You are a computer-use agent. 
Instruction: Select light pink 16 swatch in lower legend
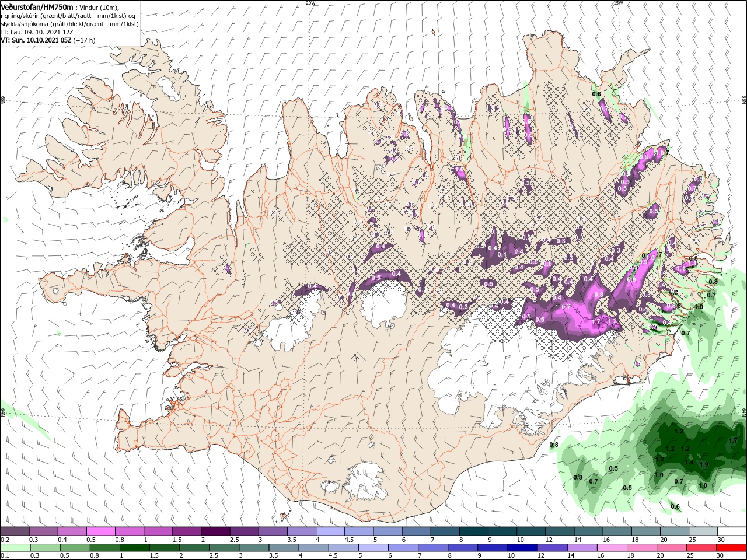click(612, 547)
